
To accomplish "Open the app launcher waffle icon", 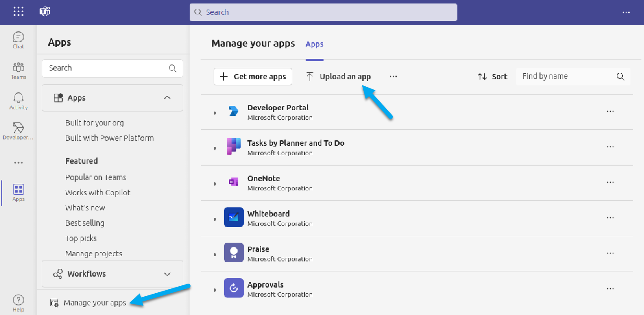I will point(18,12).
